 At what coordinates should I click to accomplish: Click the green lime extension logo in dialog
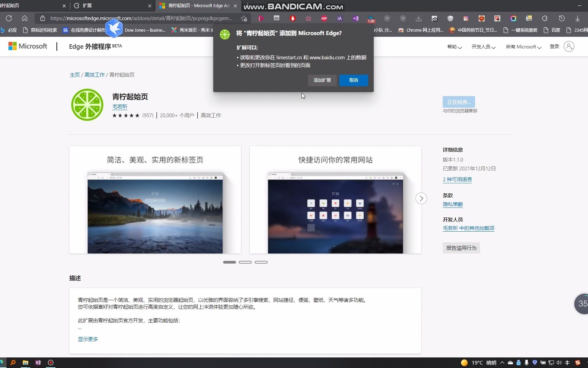pos(225,34)
